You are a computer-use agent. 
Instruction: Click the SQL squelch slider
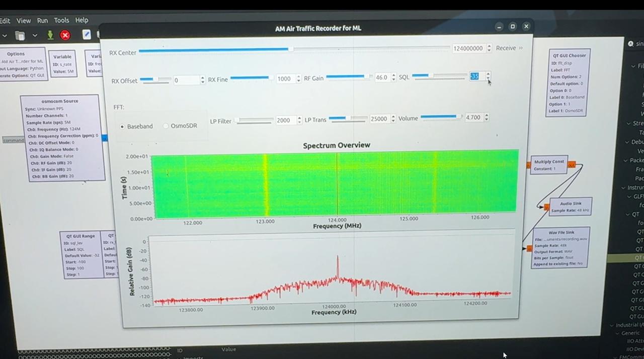click(x=439, y=76)
